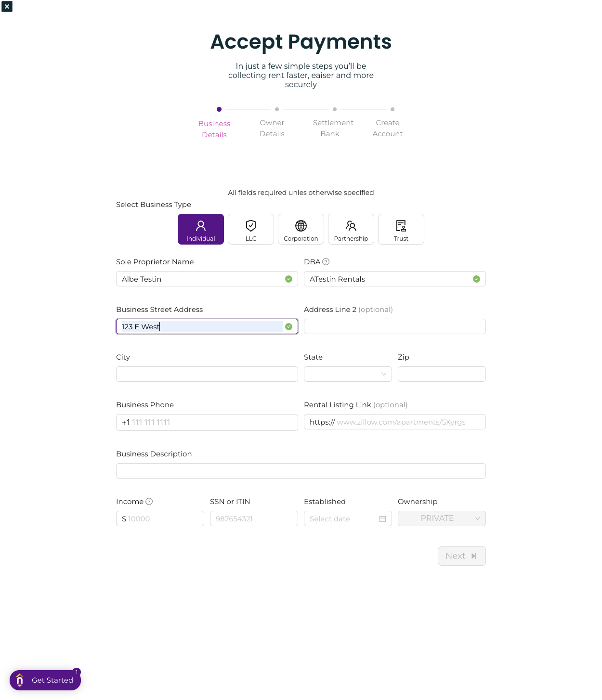602x700 pixels.
Task: Click Get Started notification badge
Action: 77,672
